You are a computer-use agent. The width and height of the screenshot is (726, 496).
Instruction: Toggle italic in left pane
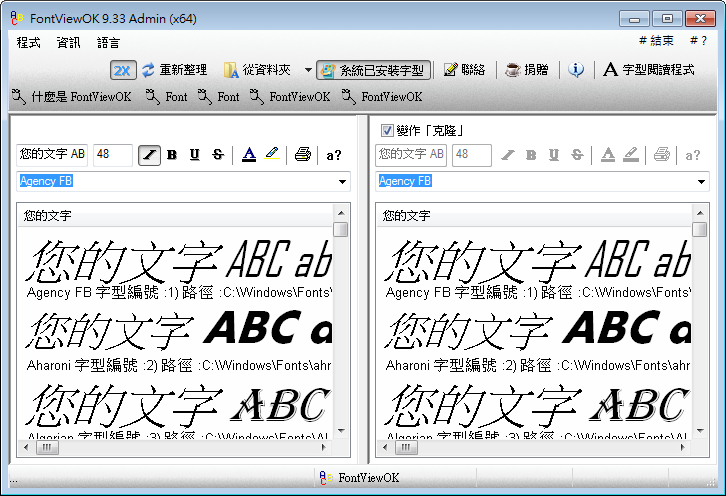coord(149,155)
